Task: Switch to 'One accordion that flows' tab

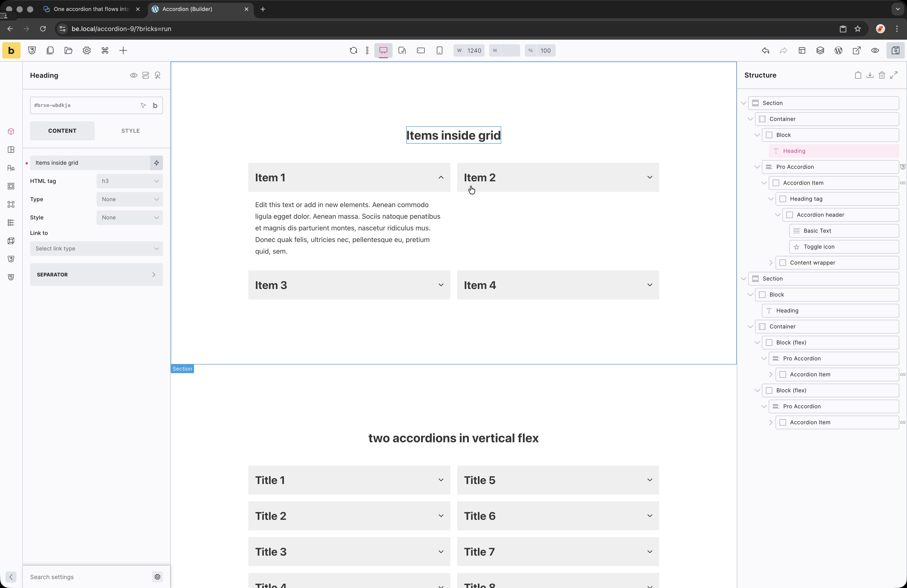Action: coord(92,9)
